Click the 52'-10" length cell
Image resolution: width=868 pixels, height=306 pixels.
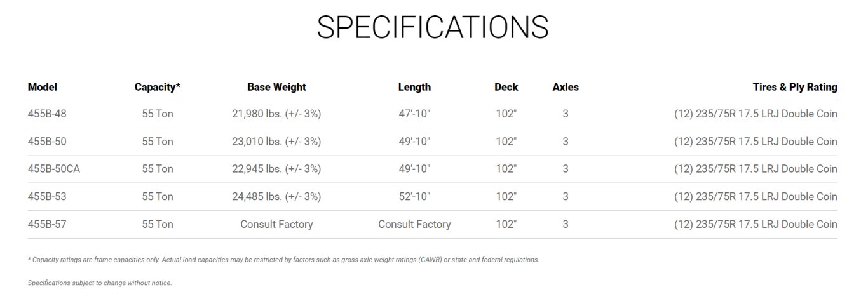coord(414,197)
